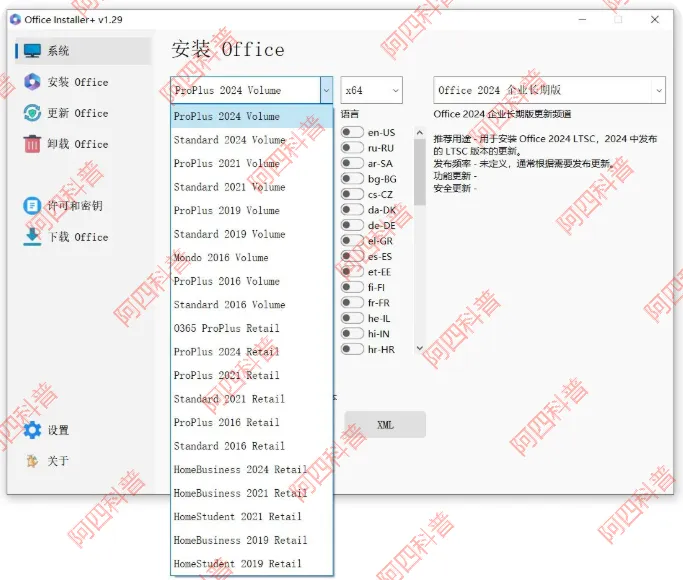683x580 pixels.
Task: Collapse the ProPlus 2024 Volume product dropdown arrow
Action: tap(326, 90)
